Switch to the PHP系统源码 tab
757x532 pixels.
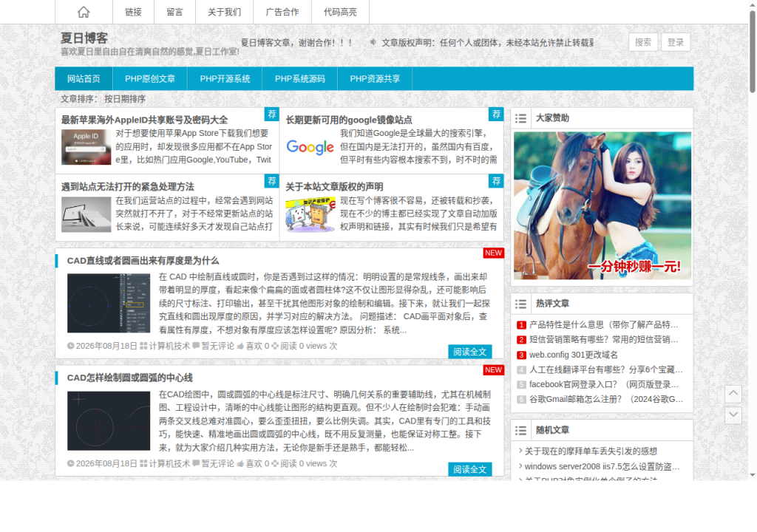[x=300, y=78]
